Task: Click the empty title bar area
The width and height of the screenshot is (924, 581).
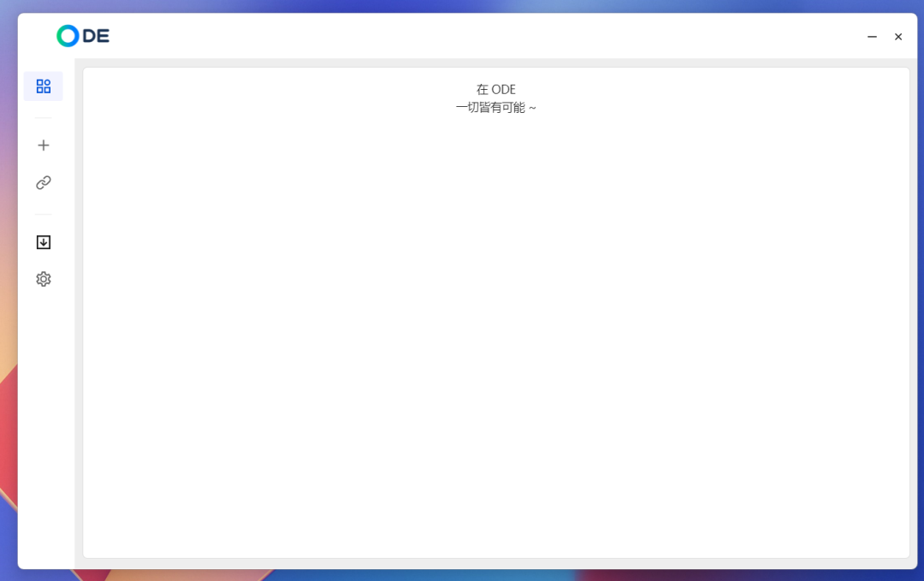Action: tap(479, 36)
